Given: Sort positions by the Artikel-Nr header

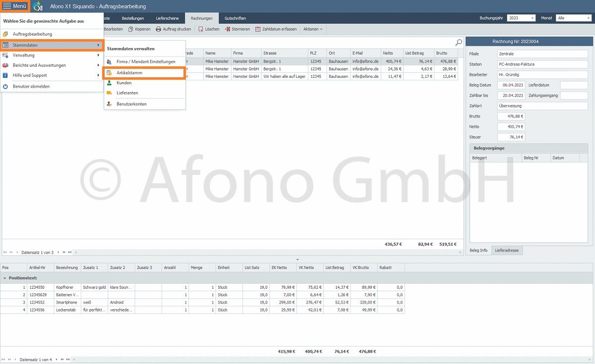Looking at the screenshot, I should pyautogui.click(x=41, y=267).
